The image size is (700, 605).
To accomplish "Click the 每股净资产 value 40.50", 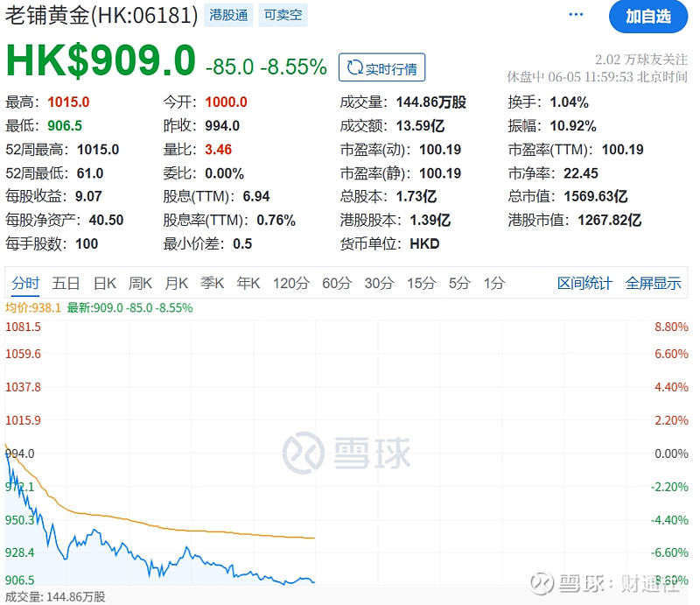I will [x=106, y=220].
